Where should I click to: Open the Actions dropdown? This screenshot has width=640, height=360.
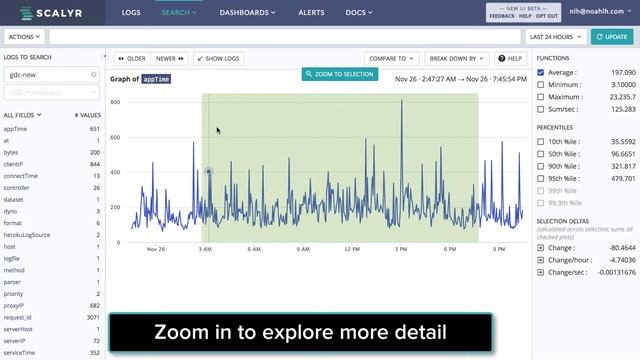(x=24, y=37)
